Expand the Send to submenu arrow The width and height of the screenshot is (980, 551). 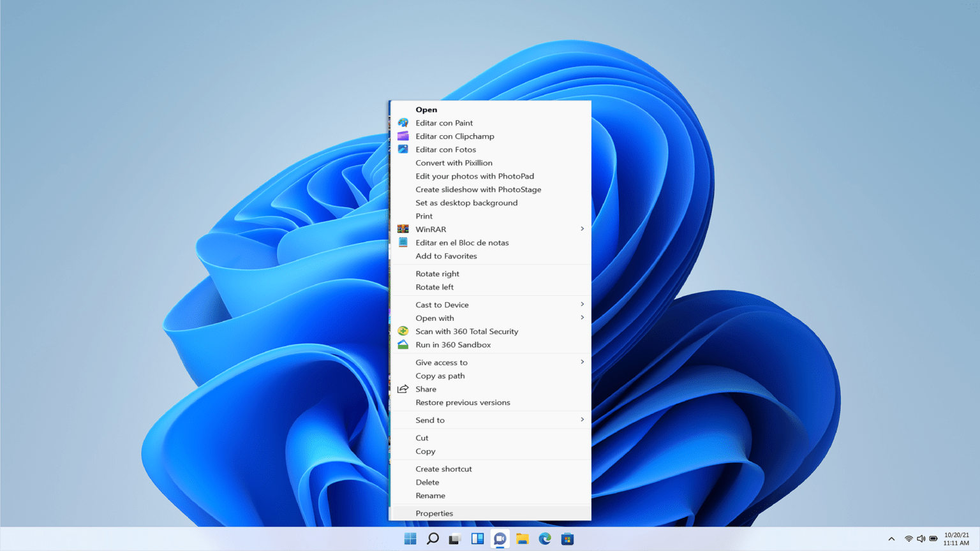coord(582,420)
